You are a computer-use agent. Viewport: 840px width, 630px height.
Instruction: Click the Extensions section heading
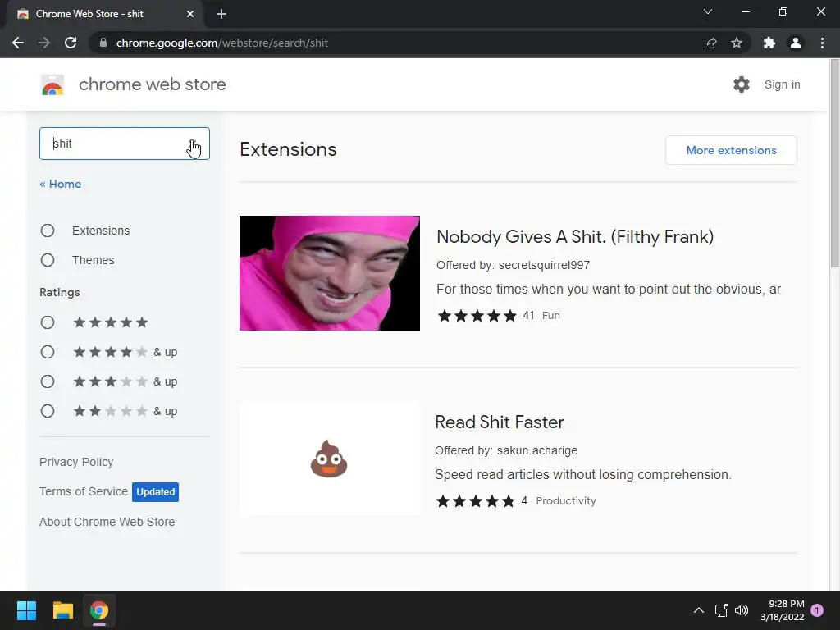(288, 149)
